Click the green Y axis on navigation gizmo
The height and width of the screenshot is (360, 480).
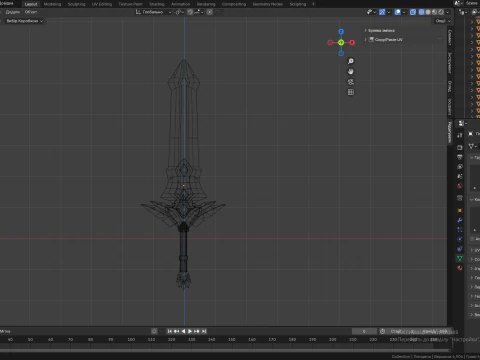[341, 42]
